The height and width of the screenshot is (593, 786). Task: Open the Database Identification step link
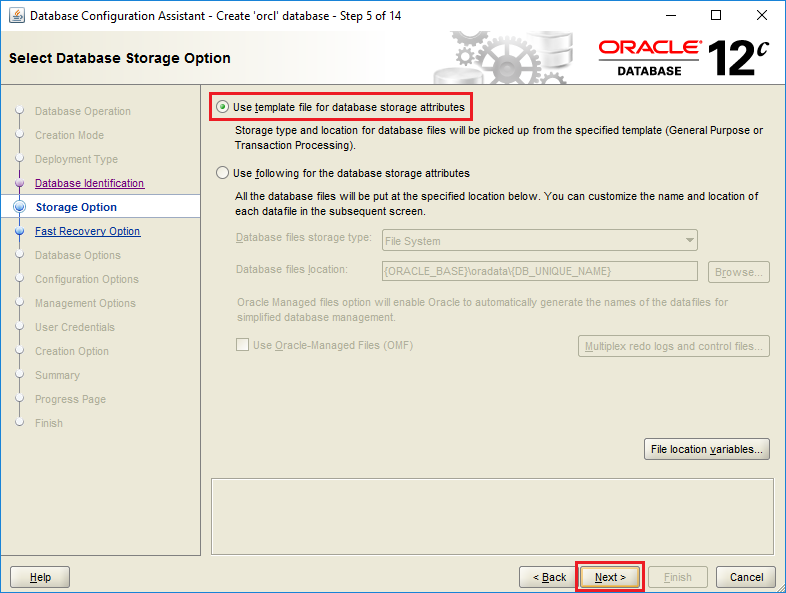tap(89, 183)
